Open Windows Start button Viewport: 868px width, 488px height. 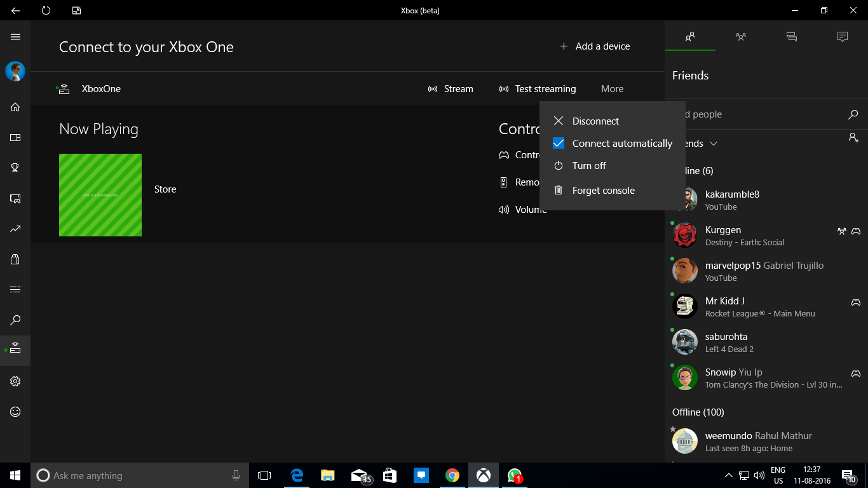15,475
